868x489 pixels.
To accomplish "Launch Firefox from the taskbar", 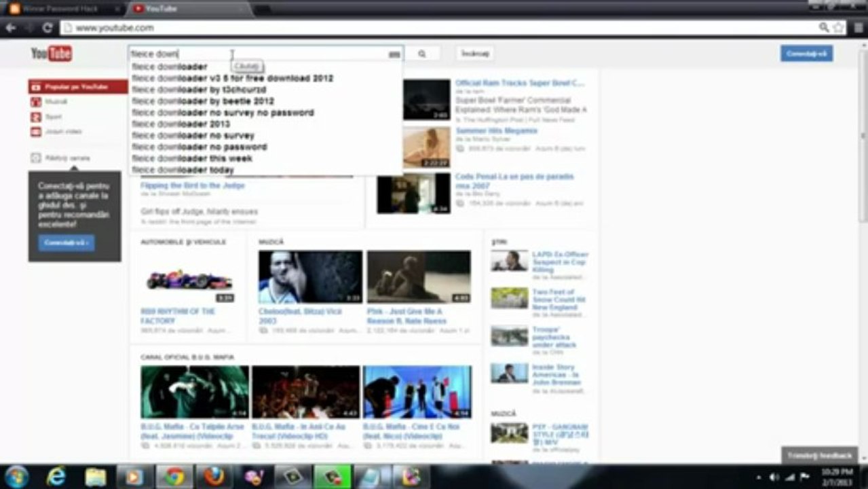I will (x=214, y=477).
